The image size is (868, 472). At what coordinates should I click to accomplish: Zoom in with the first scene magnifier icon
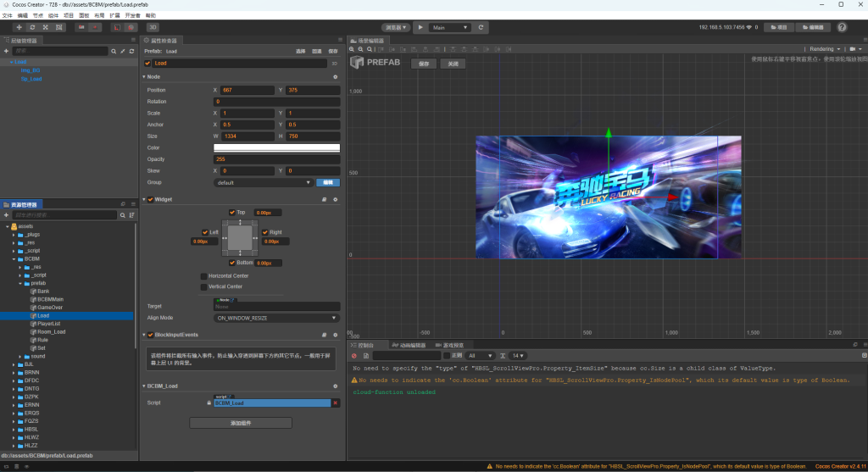click(x=352, y=49)
